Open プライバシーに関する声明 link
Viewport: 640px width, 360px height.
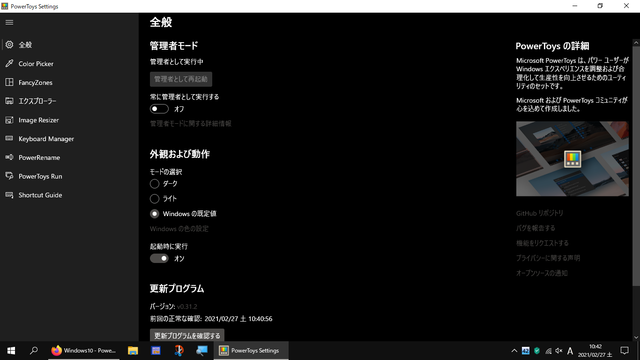(x=548, y=258)
